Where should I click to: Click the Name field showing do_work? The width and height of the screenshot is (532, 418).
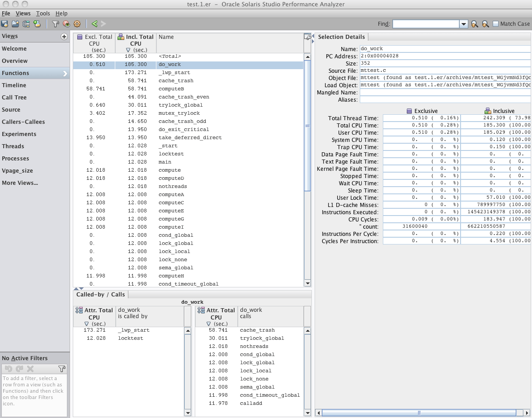pyautogui.click(x=445, y=48)
